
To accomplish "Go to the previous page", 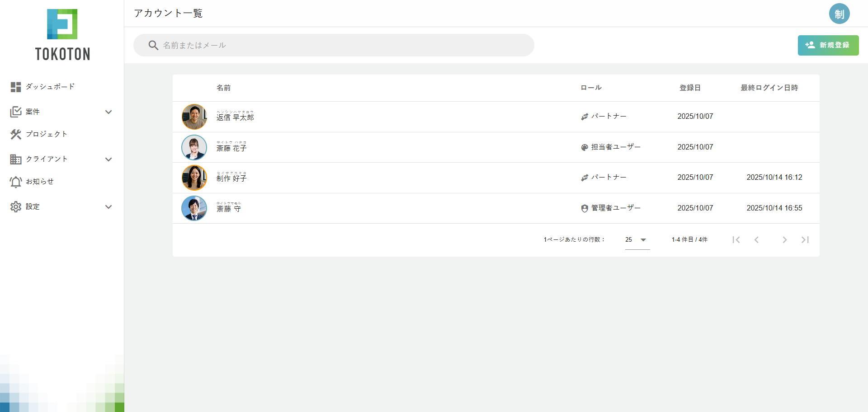I will (x=756, y=240).
